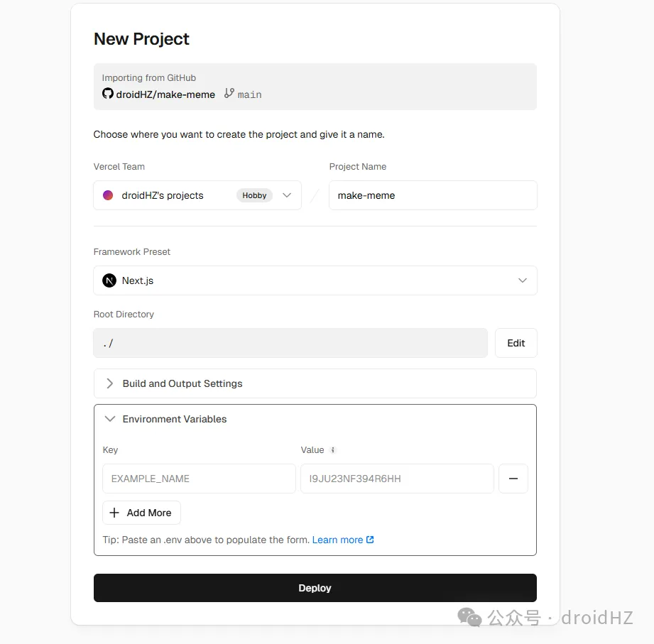The height and width of the screenshot is (644, 654).
Task: Click the git branch icon next to main
Action: pyautogui.click(x=229, y=94)
